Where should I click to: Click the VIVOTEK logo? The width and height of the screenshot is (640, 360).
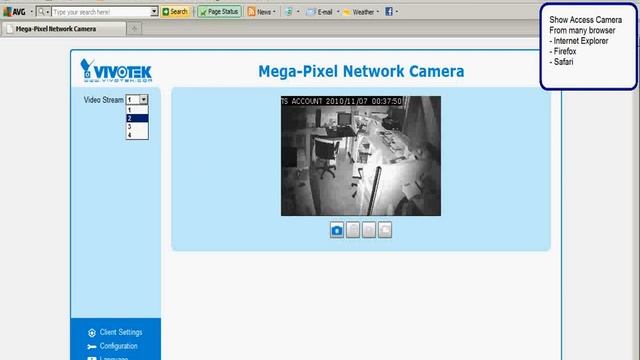[x=116, y=71]
